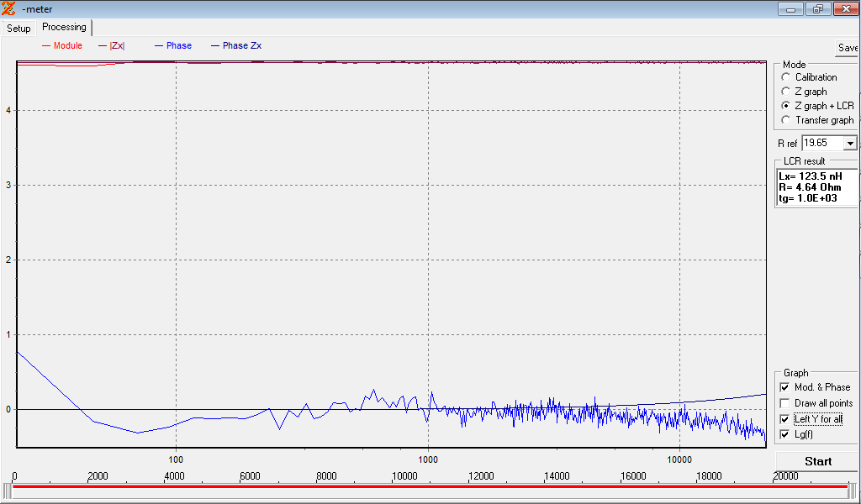This screenshot has height=504, width=861.
Task: Switch to the Setup tab
Action: (18, 28)
